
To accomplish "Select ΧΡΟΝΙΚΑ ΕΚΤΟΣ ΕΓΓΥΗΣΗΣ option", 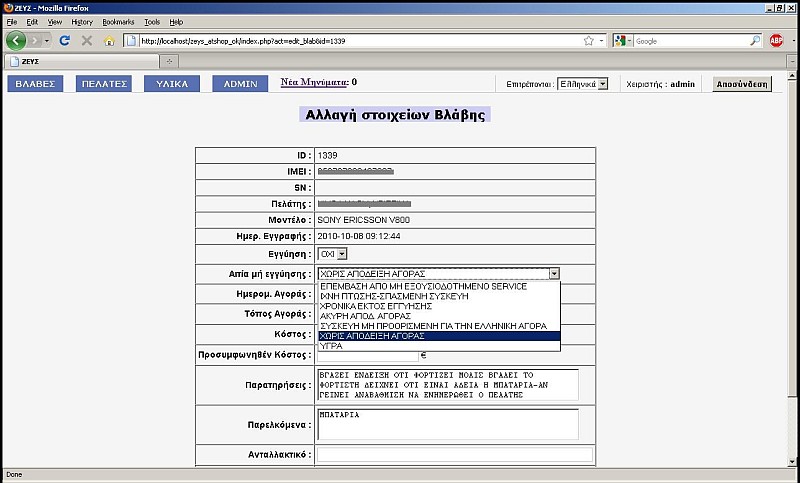I will 439,306.
